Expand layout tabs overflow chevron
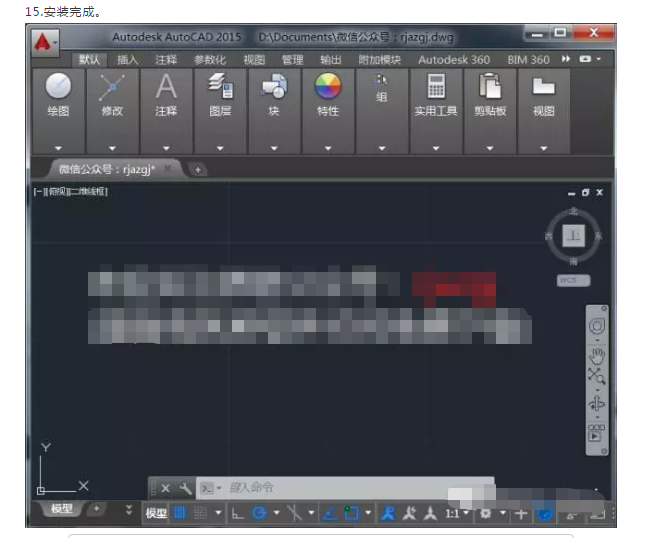The height and width of the screenshot is (538, 662). tap(129, 510)
